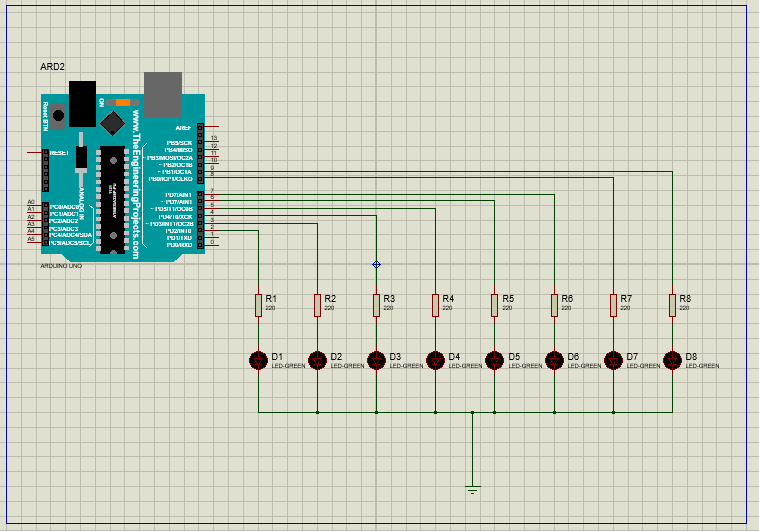Viewport: 759px width, 531px height.
Task: Click LED D1 symbol
Action: [x=258, y=360]
